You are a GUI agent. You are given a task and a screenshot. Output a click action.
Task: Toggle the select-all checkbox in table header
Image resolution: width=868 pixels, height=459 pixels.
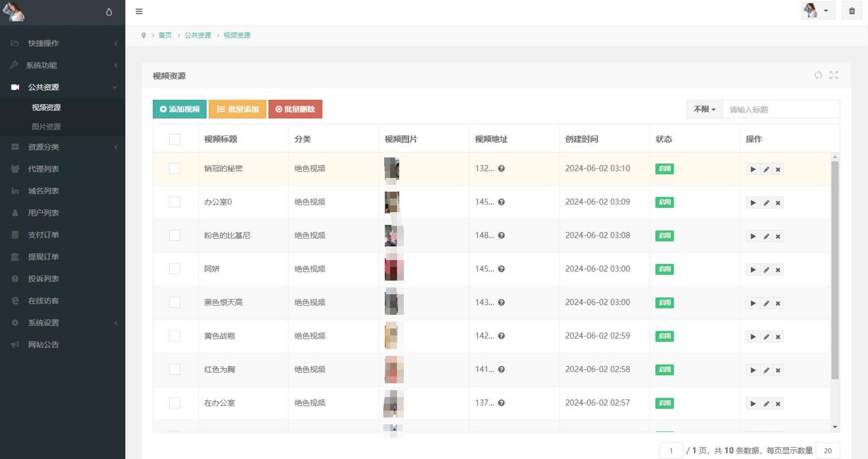175,139
